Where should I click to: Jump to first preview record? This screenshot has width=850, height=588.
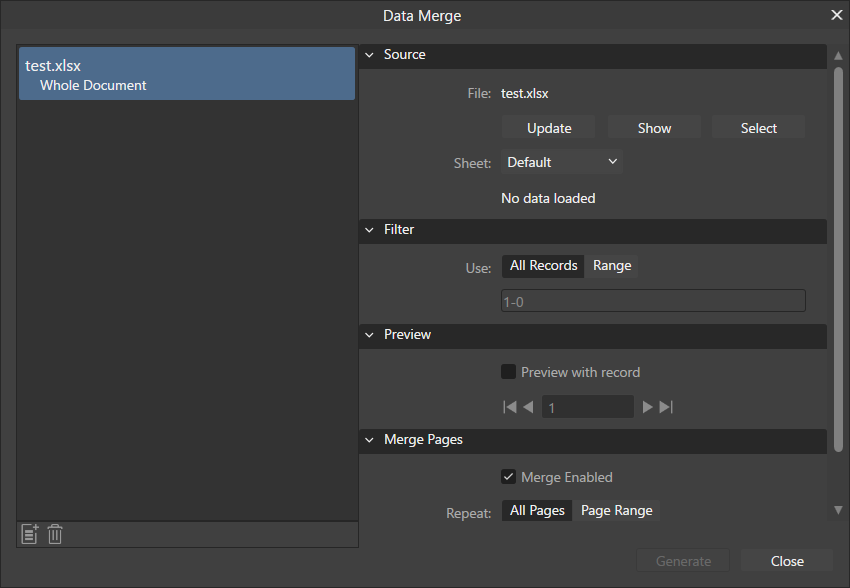tap(510, 407)
